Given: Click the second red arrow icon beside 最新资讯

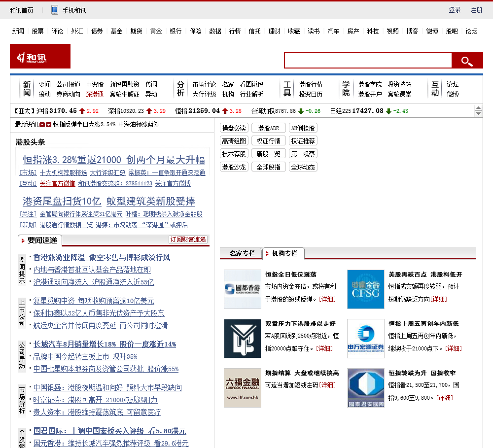Looking at the screenshot, I should coord(48,125).
